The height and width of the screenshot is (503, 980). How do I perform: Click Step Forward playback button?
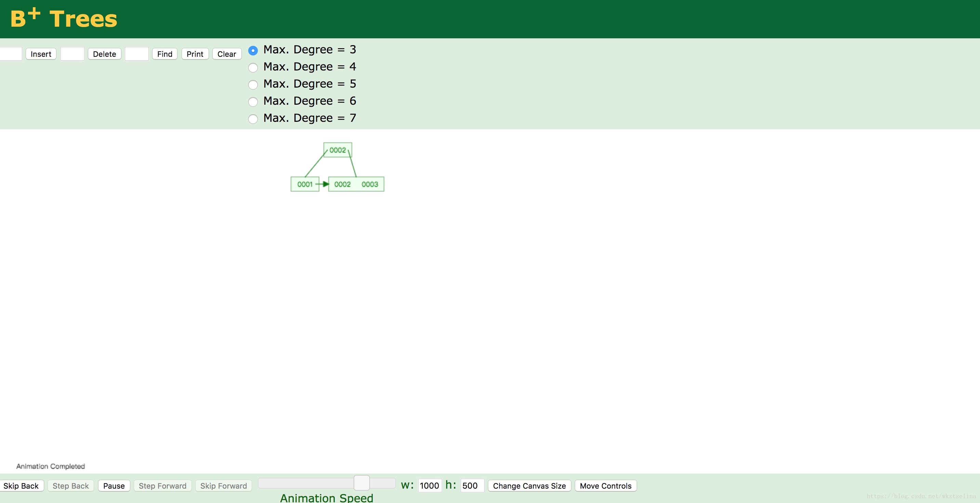pos(162,486)
